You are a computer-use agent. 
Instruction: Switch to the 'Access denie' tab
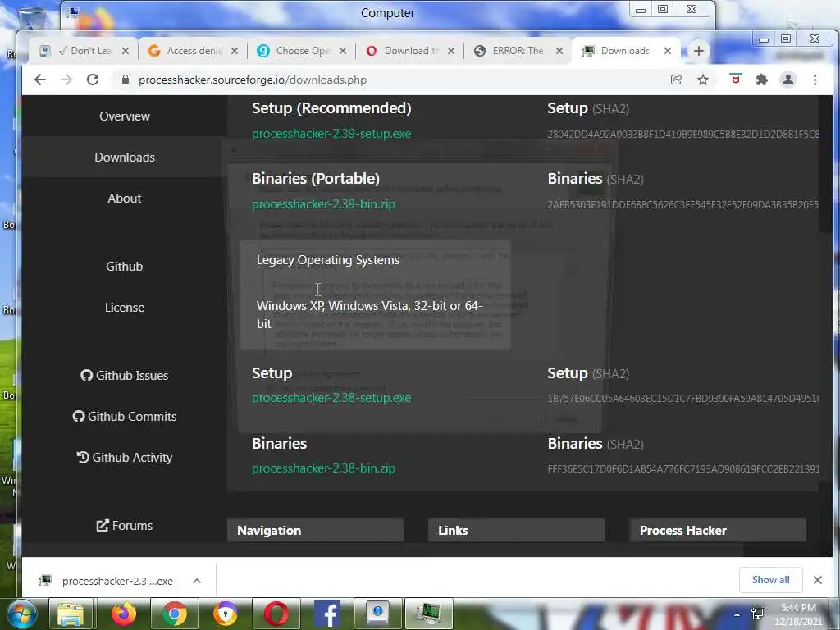click(x=193, y=51)
